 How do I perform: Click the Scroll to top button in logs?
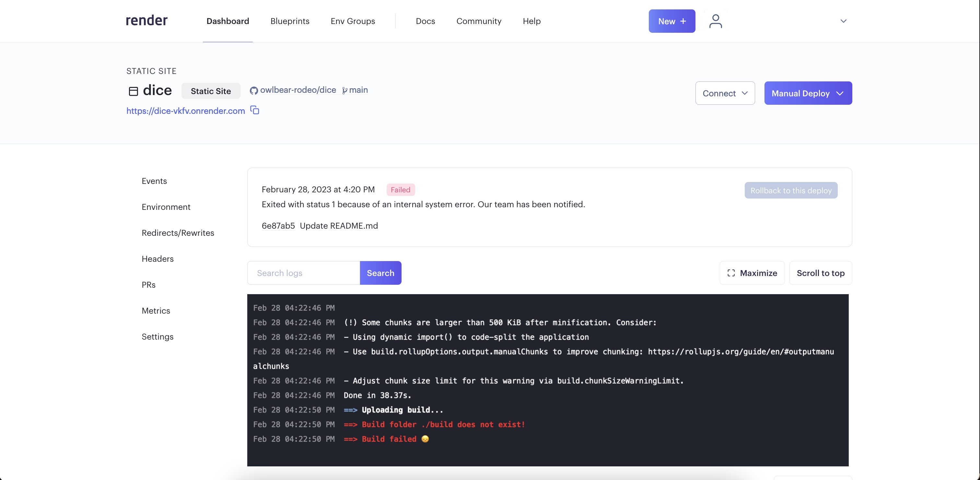(x=821, y=273)
